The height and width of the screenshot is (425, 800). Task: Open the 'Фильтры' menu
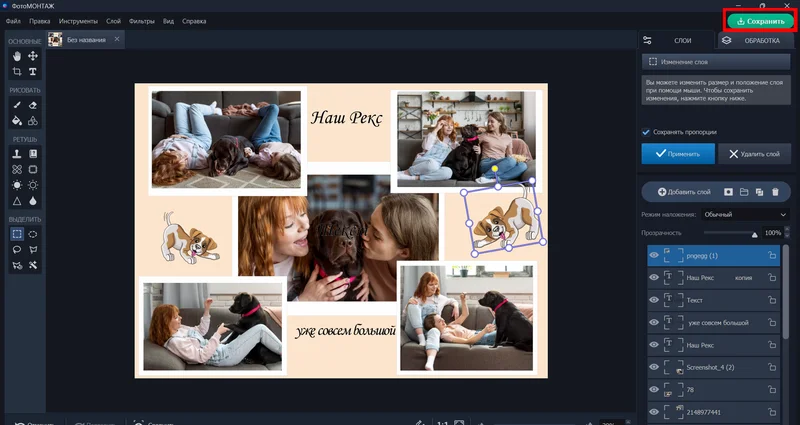(x=140, y=20)
